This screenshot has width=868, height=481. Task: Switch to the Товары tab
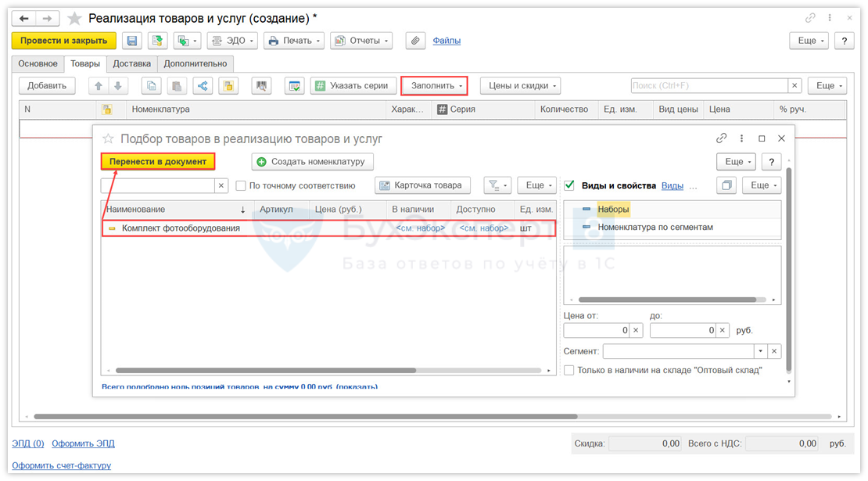pos(85,63)
